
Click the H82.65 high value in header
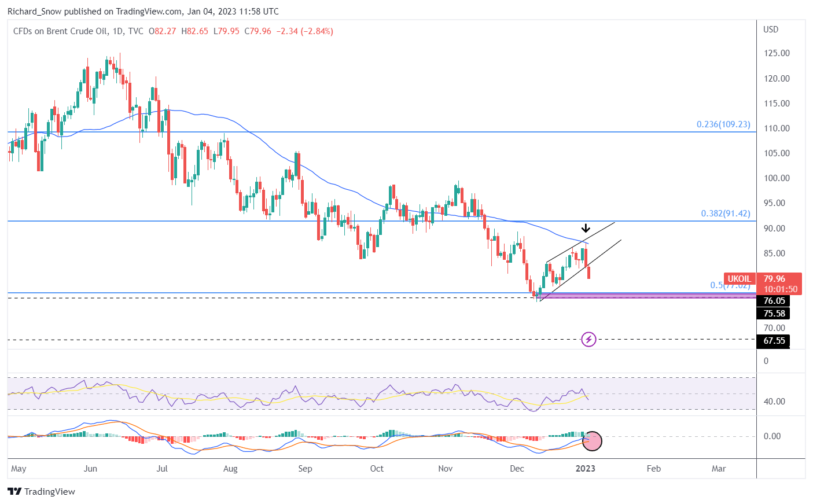[x=194, y=31]
